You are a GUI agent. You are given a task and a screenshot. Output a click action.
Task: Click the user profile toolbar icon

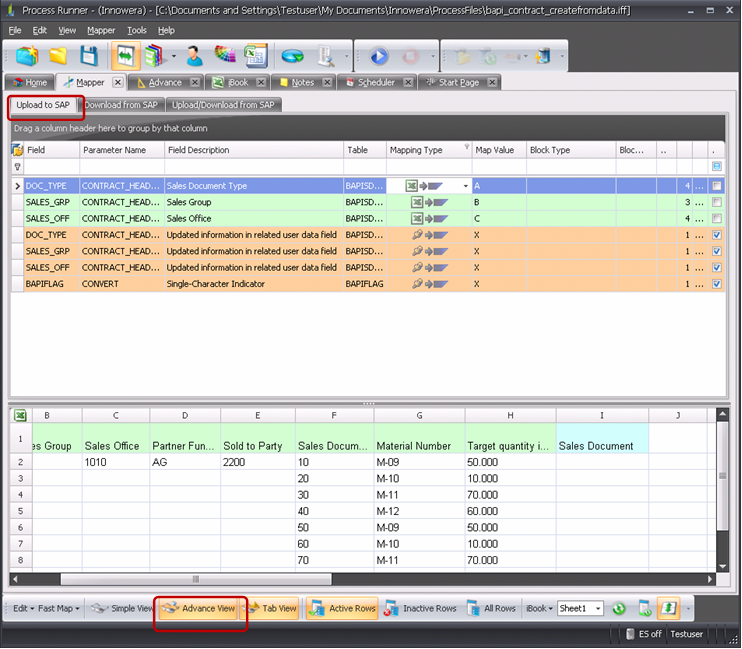[x=195, y=56]
